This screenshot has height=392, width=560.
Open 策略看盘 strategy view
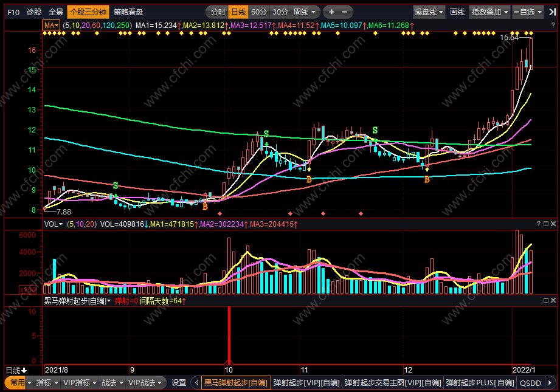[x=128, y=12]
